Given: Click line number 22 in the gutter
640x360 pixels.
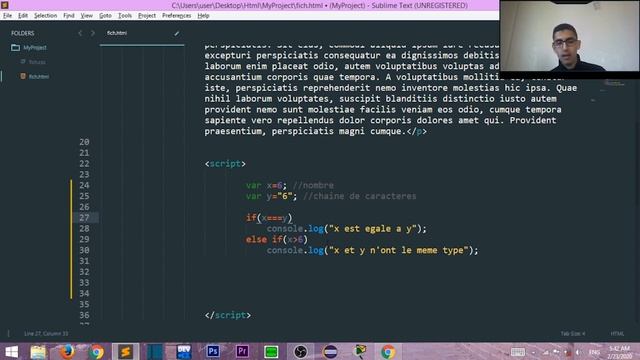Looking at the screenshot, I should pyautogui.click(x=84, y=163).
